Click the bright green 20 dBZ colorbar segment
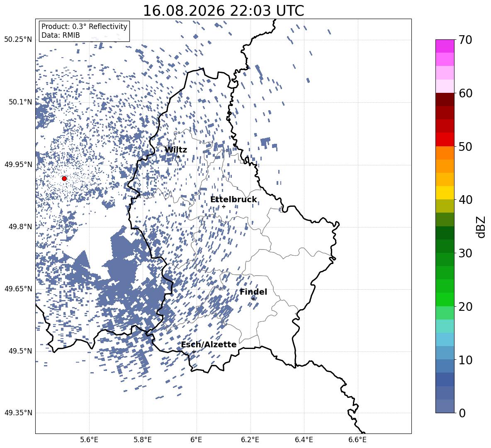491x448 pixels. (445, 299)
